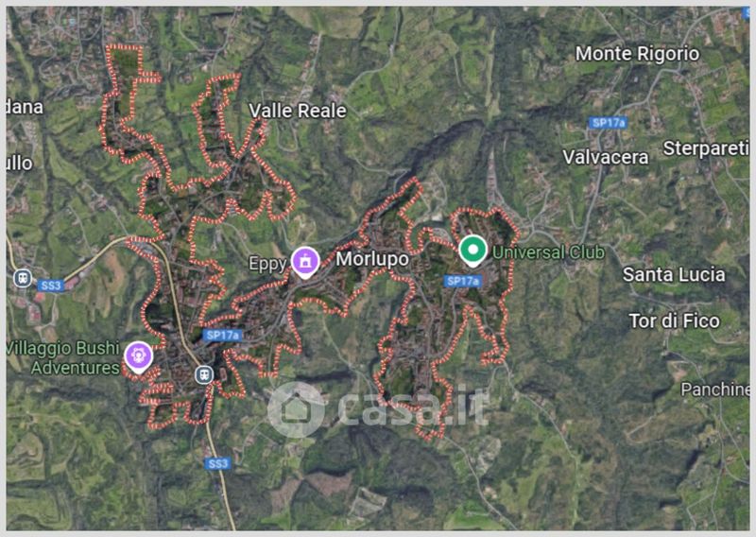This screenshot has height=537, width=756.
Task: Select the purple Eppy marker pin
Action: point(305,262)
